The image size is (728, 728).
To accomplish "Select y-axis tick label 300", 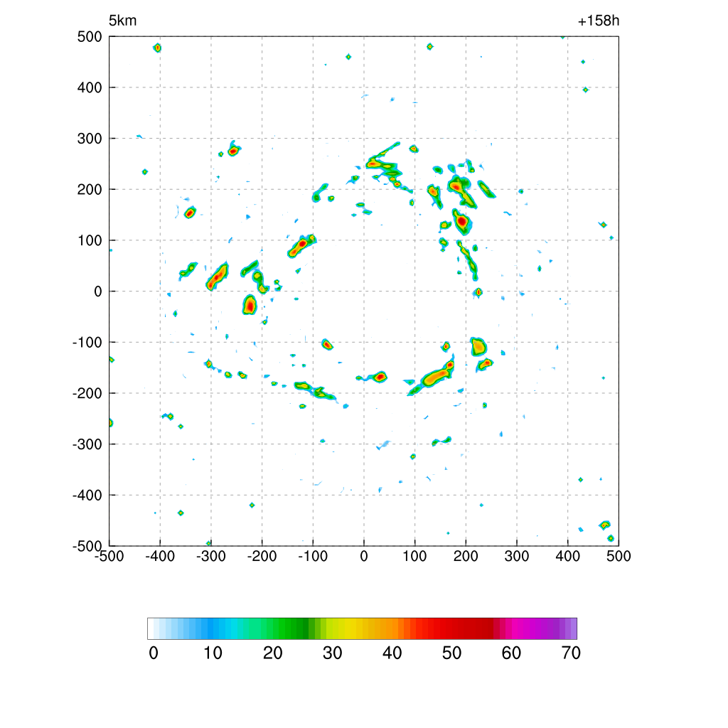I will [x=90, y=139].
